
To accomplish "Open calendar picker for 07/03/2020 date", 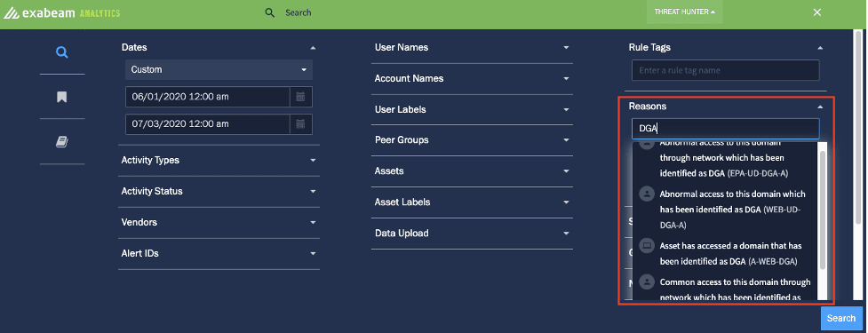I will click(300, 124).
